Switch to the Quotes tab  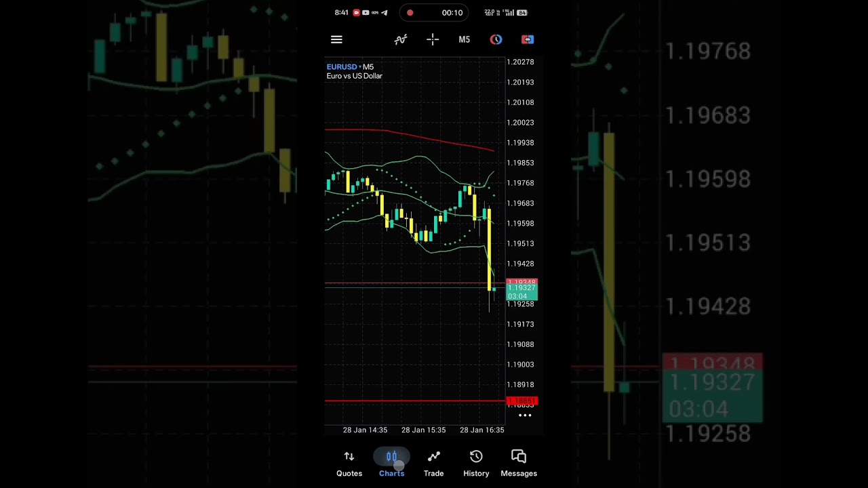pyautogui.click(x=349, y=464)
